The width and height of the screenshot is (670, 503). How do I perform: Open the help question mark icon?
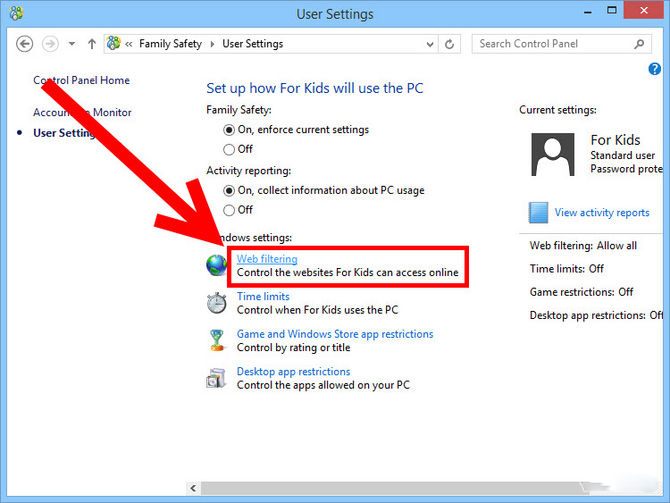654,69
